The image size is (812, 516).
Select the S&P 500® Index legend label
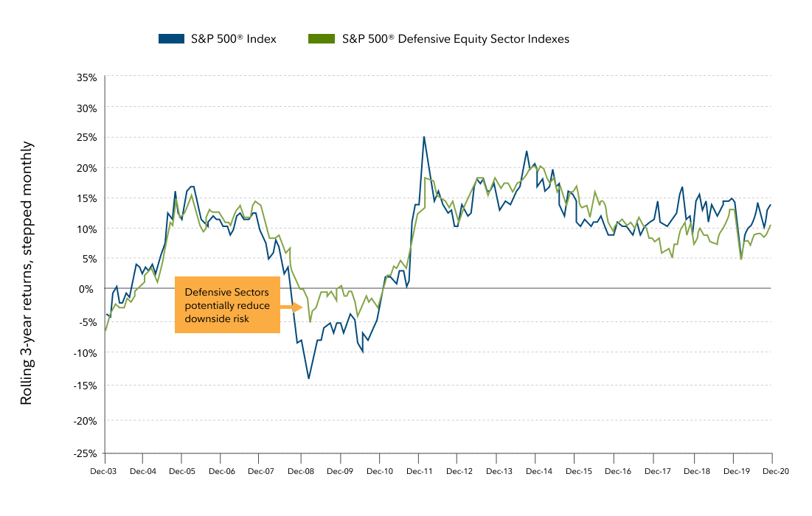point(235,39)
